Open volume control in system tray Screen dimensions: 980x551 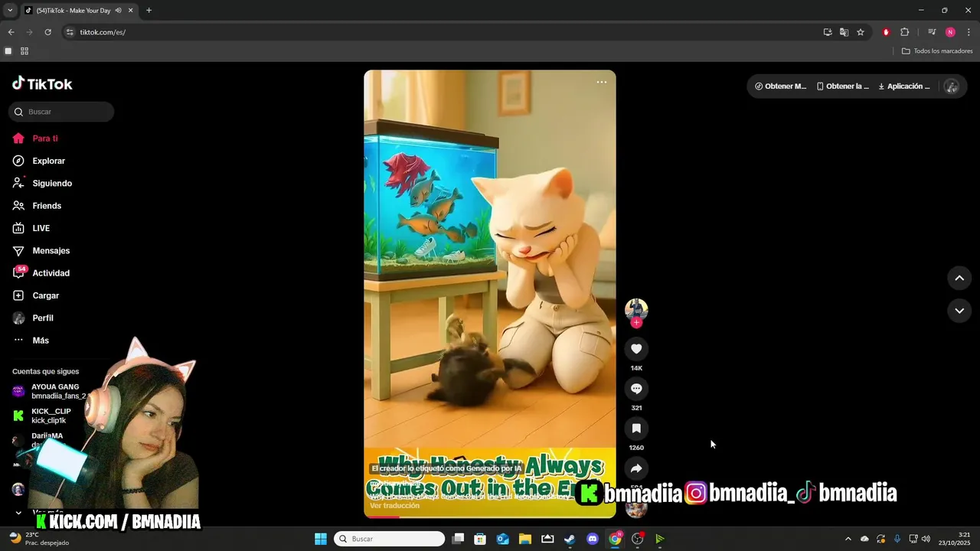926,539
